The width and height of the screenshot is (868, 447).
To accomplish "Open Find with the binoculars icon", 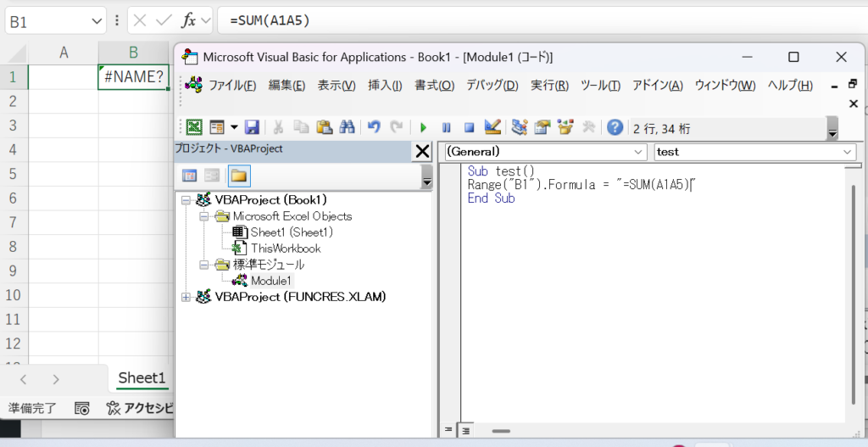I will (347, 128).
